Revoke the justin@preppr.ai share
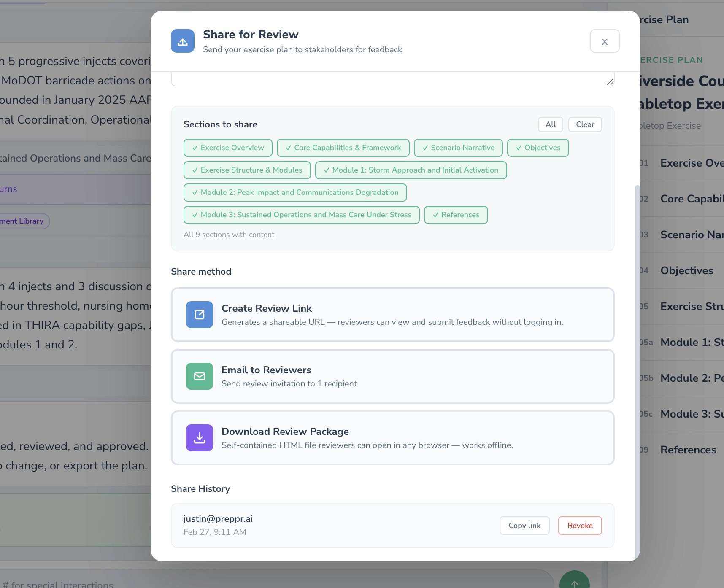Image resolution: width=724 pixels, height=588 pixels. coord(580,526)
